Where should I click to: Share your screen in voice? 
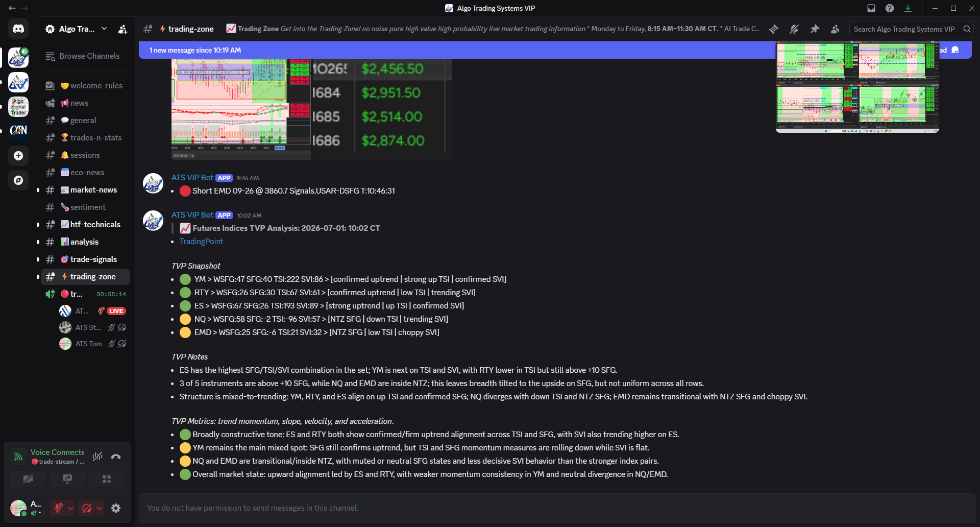pos(67,479)
